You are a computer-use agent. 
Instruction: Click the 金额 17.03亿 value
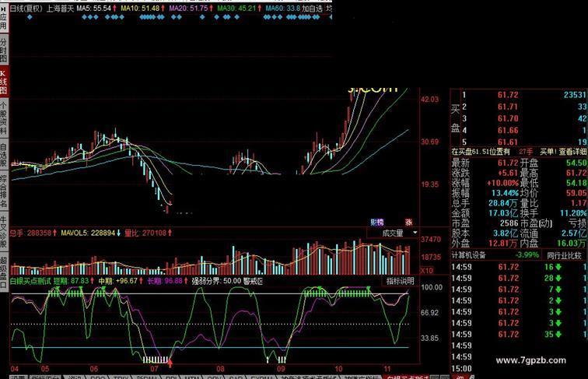tap(503, 213)
